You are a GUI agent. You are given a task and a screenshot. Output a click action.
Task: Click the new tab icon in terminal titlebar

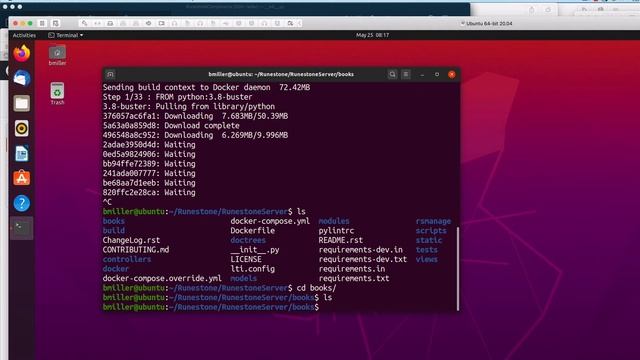[x=110, y=74]
